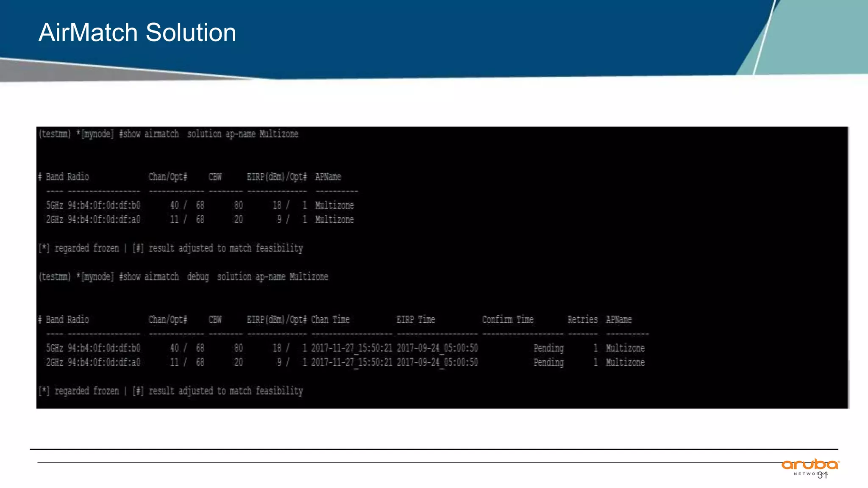Viewport: 868px width, 488px height.
Task: Click the first 'regarded frozen' legend line
Action: pos(170,248)
